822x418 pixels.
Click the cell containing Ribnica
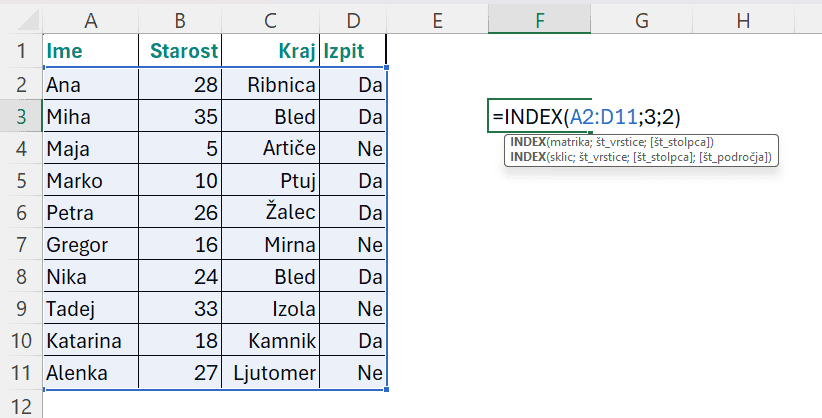[272, 85]
